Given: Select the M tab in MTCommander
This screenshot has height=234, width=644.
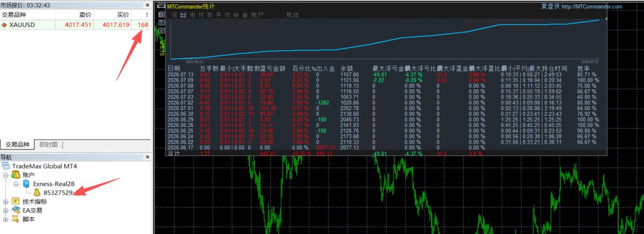Looking at the screenshot, I should (x=236, y=15).
